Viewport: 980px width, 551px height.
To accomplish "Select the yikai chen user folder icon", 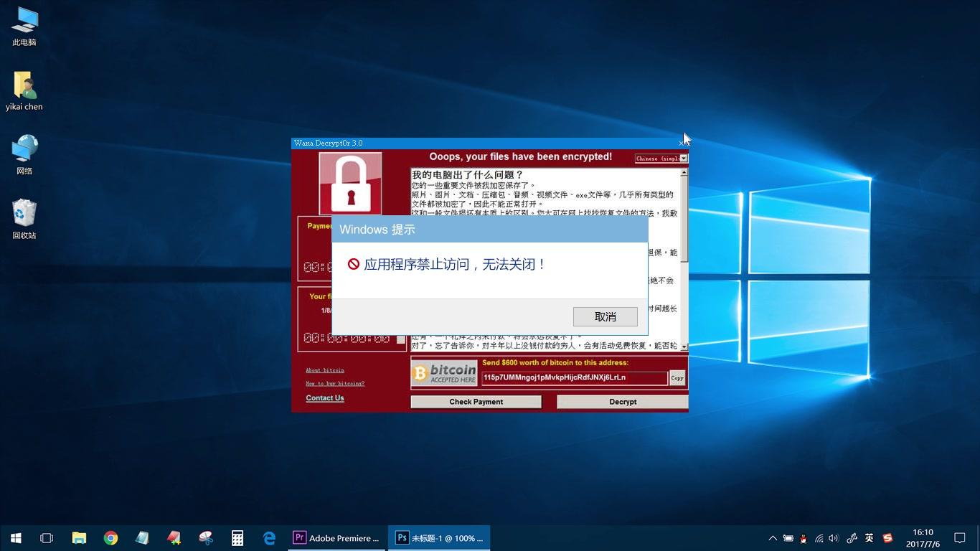I will (24, 91).
